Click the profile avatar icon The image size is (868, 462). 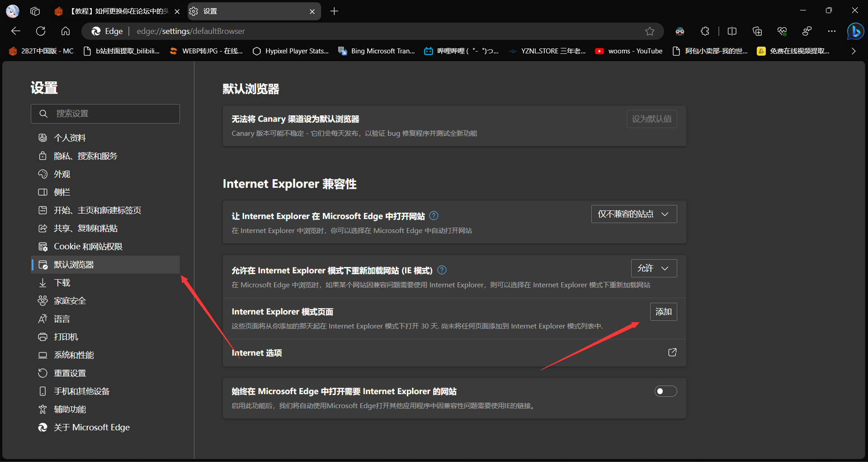point(13,11)
